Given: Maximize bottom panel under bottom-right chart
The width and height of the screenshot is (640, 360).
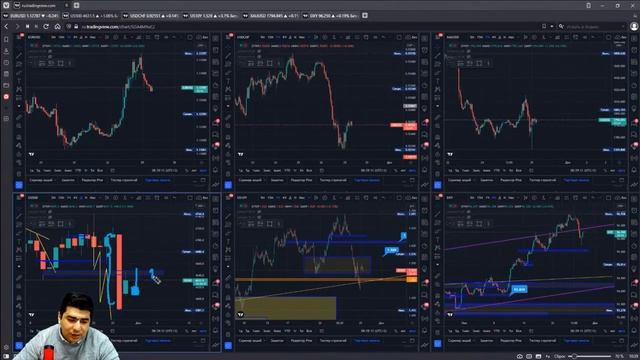Looking at the screenshot, I should click(x=621, y=340).
